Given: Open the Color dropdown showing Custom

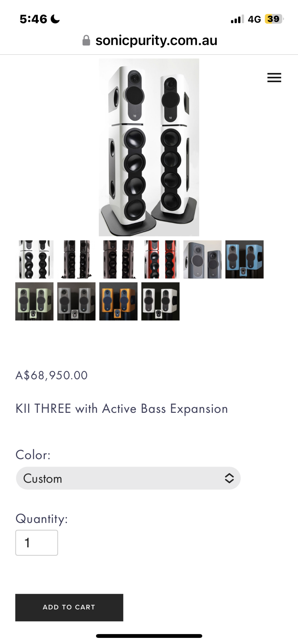Looking at the screenshot, I should point(128,478).
